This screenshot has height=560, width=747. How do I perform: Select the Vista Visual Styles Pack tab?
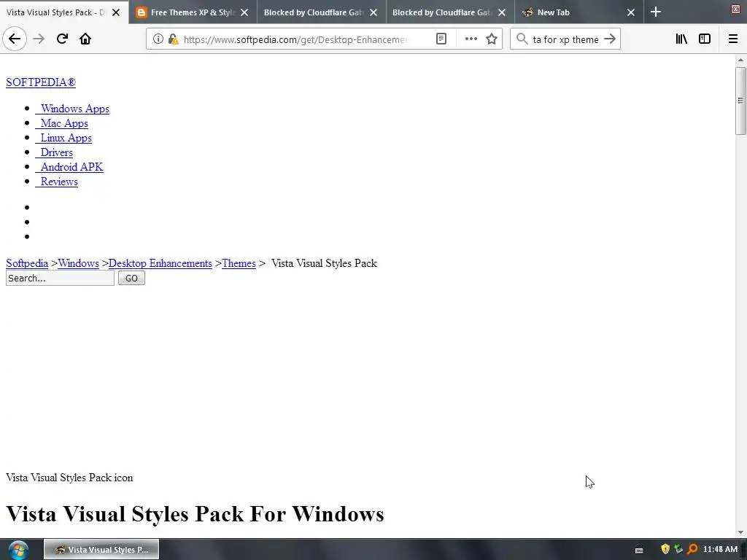(64, 12)
